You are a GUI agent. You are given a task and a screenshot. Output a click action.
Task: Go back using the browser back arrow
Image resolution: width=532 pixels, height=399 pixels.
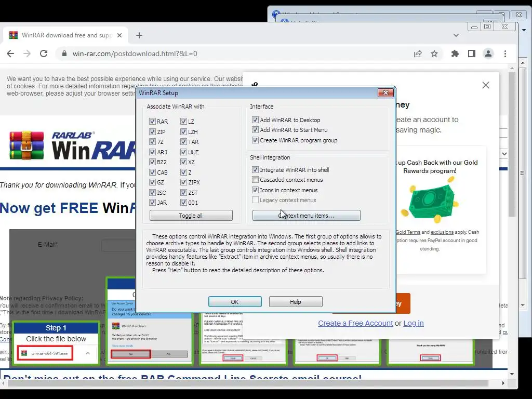pyautogui.click(x=10, y=54)
